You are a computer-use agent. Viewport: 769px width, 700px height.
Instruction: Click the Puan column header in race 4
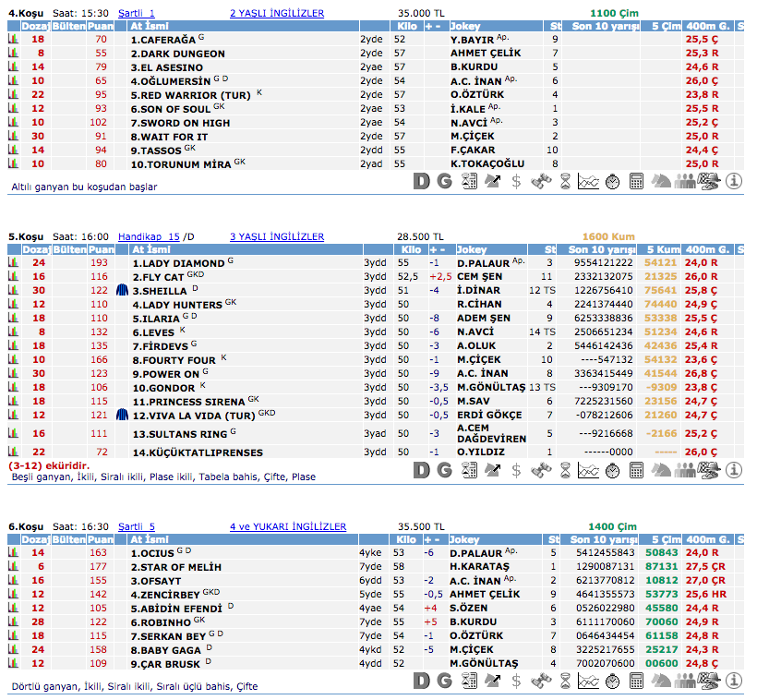pyautogui.click(x=102, y=27)
